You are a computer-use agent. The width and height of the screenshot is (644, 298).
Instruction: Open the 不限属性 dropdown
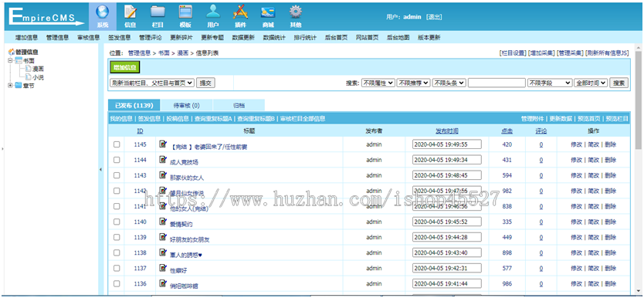click(378, 83)
